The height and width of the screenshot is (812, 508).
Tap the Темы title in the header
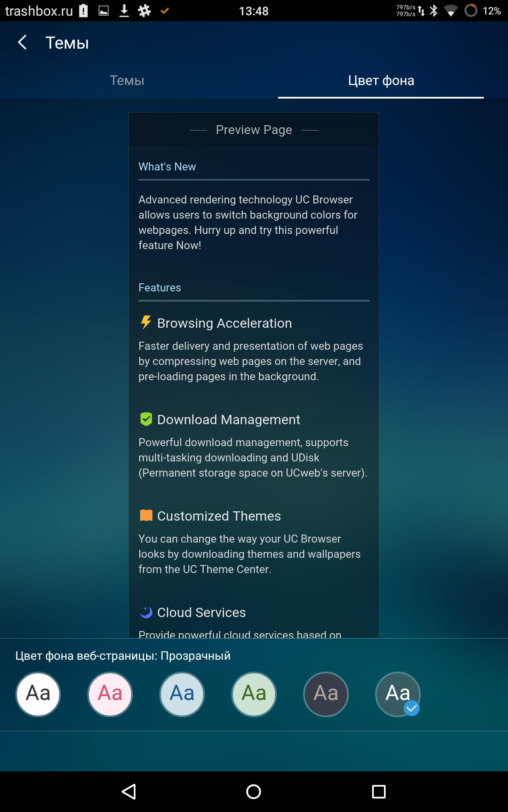tap(67, 43)
